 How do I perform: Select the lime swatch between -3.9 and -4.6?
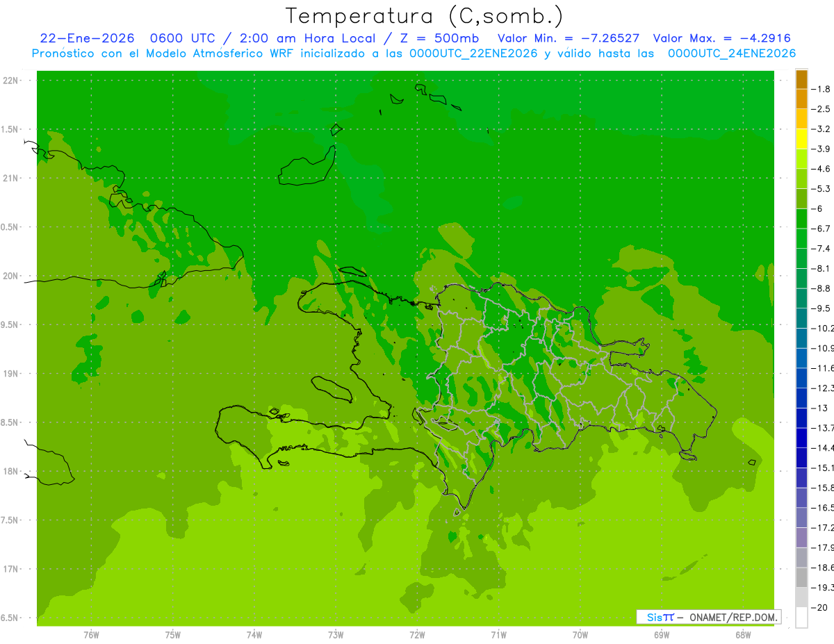pos(801,158)
